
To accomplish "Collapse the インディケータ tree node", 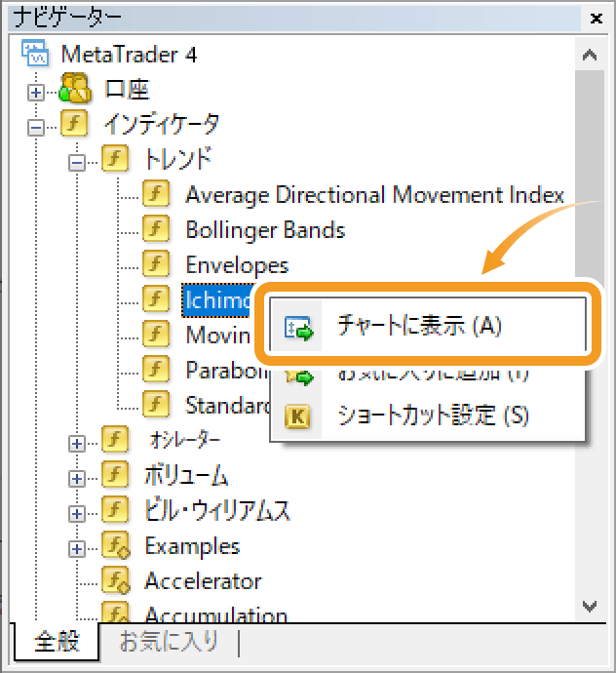I will (36, 128).
